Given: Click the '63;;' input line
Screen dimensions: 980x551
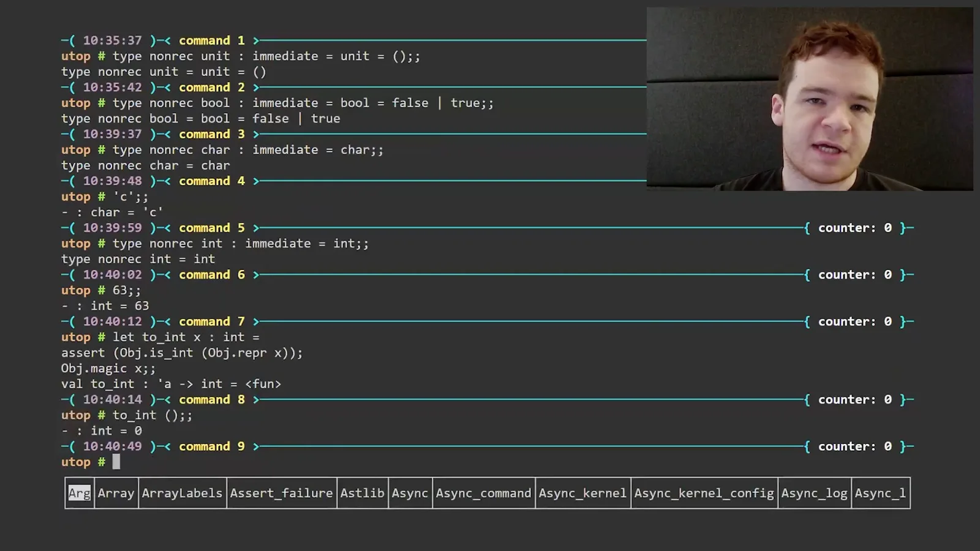Looking at the screenshot, I should (101, 290).
